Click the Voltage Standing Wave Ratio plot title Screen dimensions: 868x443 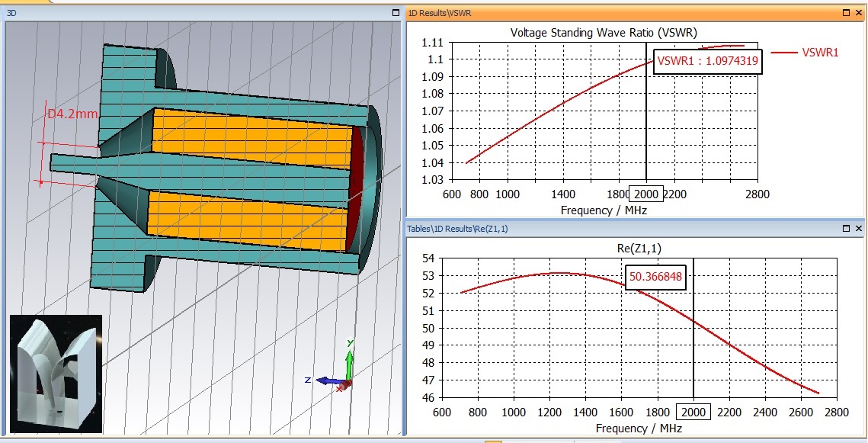(x=604, y=33)
